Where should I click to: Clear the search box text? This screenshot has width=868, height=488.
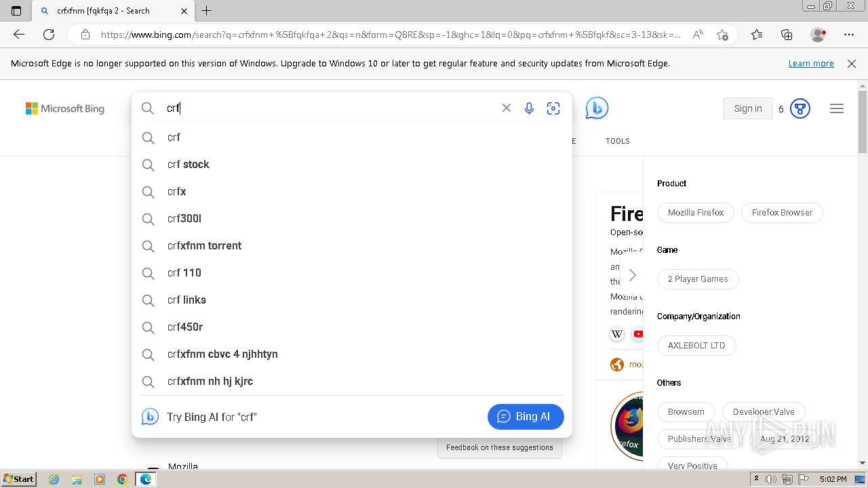506,108
